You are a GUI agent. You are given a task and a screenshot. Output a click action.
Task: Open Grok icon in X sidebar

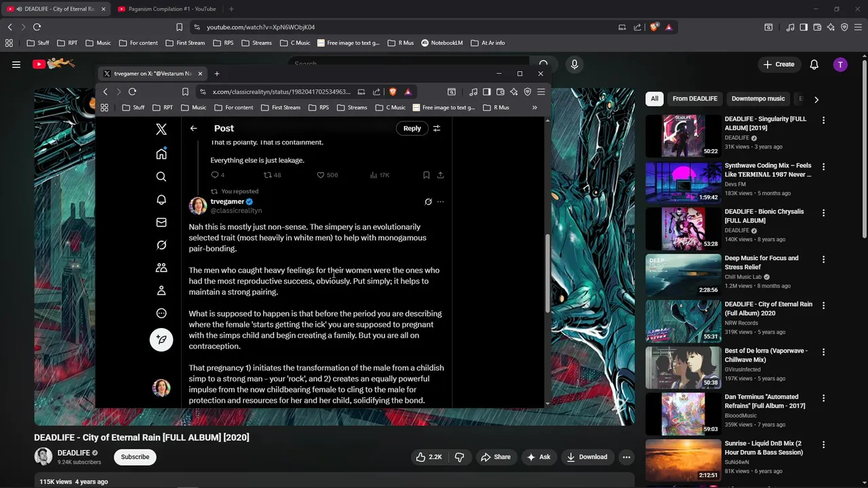161,245
